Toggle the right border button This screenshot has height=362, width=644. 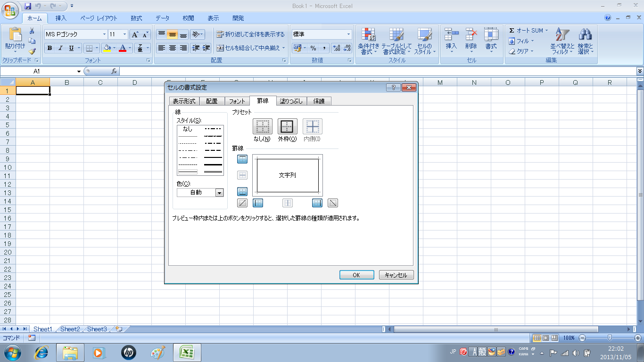tap(317, 203)
